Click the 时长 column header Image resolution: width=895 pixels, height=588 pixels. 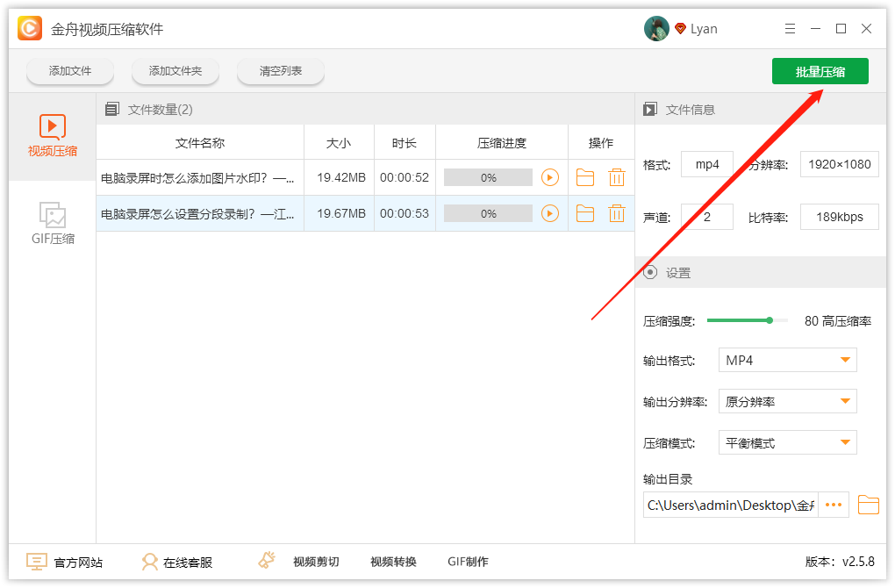pos(405,143)
